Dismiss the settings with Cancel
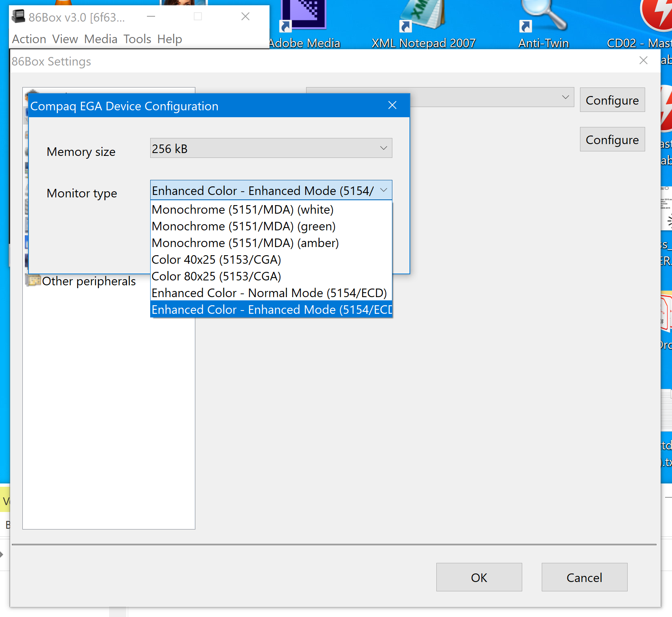The image size is (672, 617). (584, 577)
